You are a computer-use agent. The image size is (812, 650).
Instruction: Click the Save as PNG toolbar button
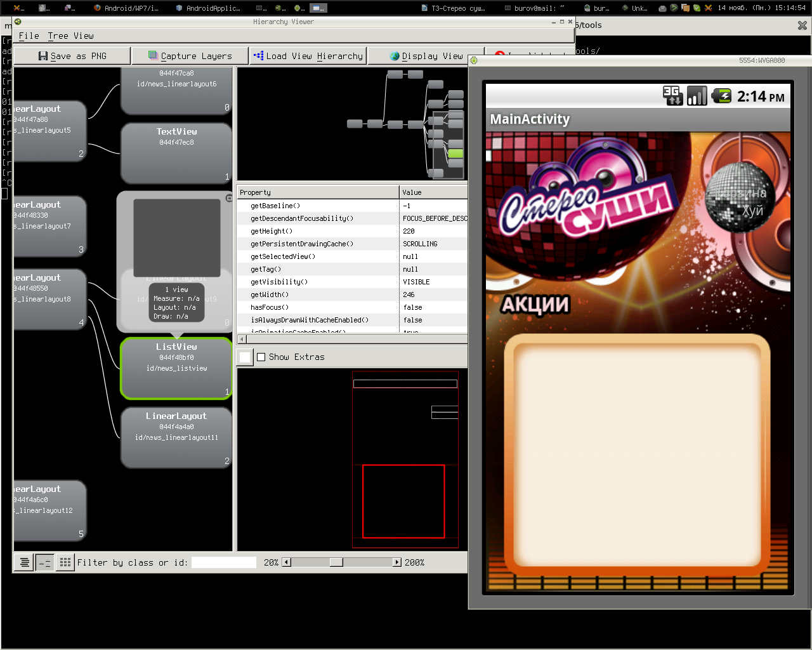click(x=72, y=56)
